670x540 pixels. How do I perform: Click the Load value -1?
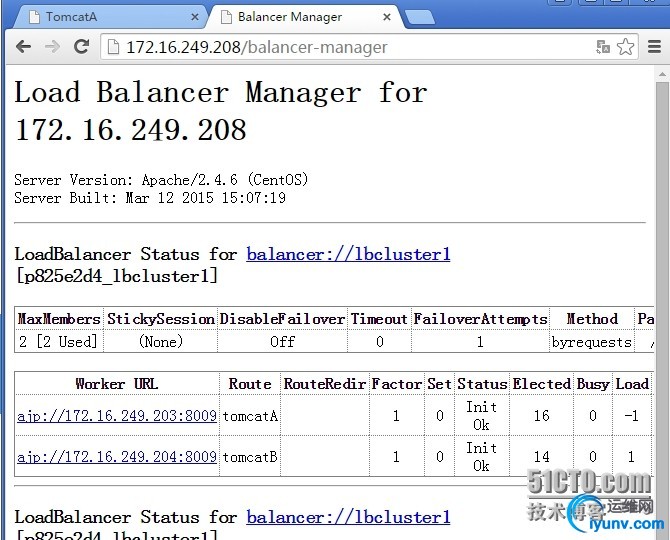tap(631, 416)
